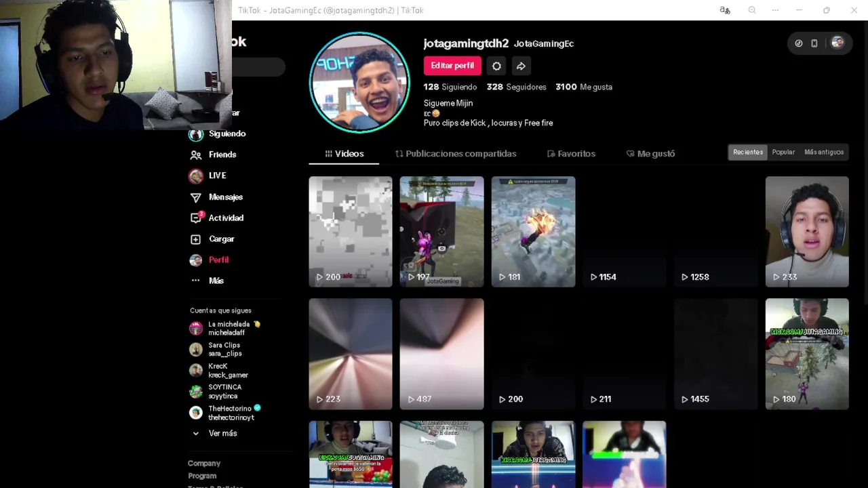This screenshot has width=868, height=488.
Task: Click the Cargar upload plus icon
Action: [x=196, y=239]
